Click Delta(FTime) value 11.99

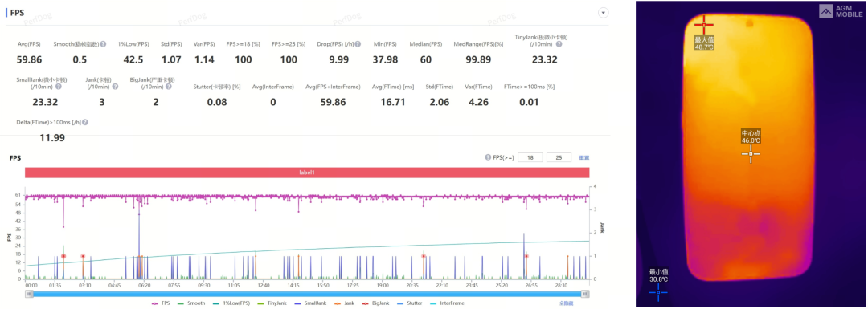point(52,137)
